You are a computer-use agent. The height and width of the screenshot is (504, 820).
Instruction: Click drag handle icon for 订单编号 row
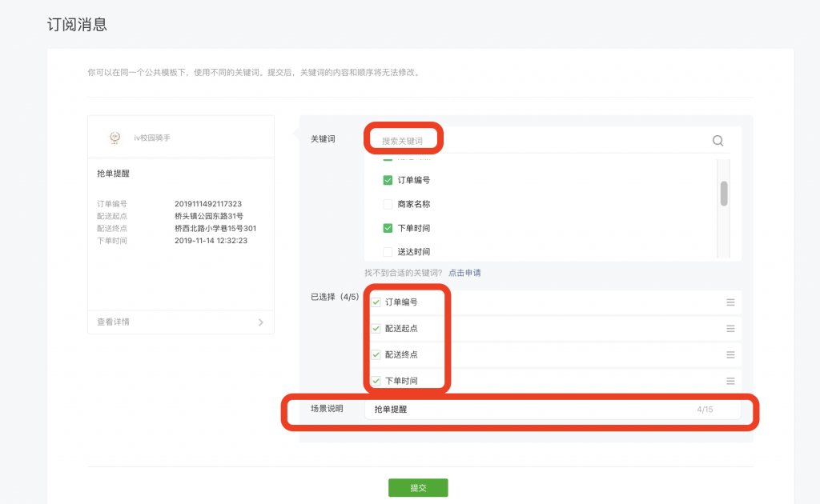pos(730,302)
